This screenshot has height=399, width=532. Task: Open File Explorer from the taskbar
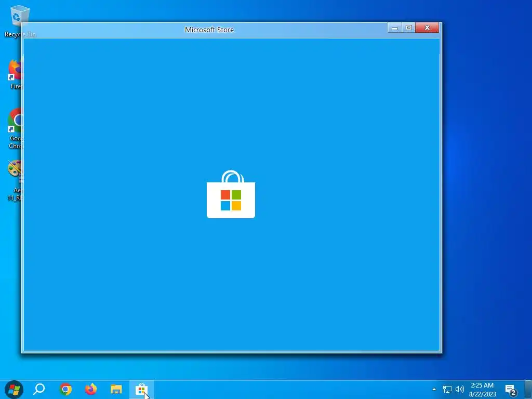116,390
